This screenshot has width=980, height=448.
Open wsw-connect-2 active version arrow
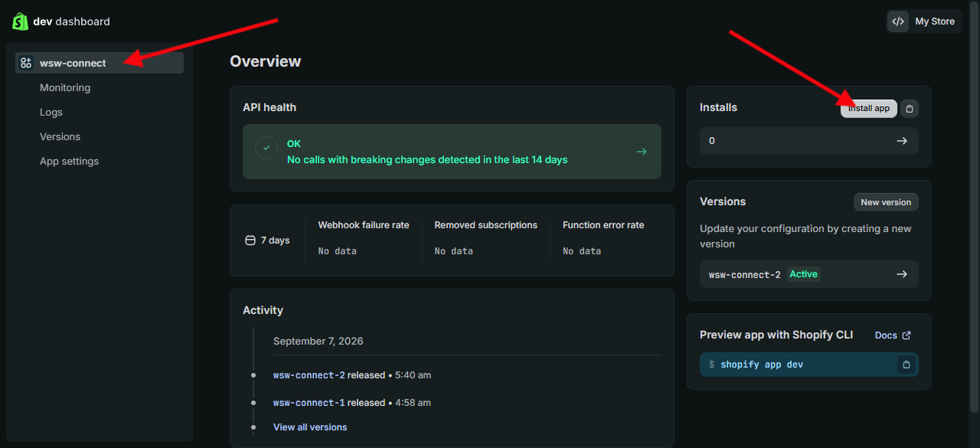click(x=809, y=274)
